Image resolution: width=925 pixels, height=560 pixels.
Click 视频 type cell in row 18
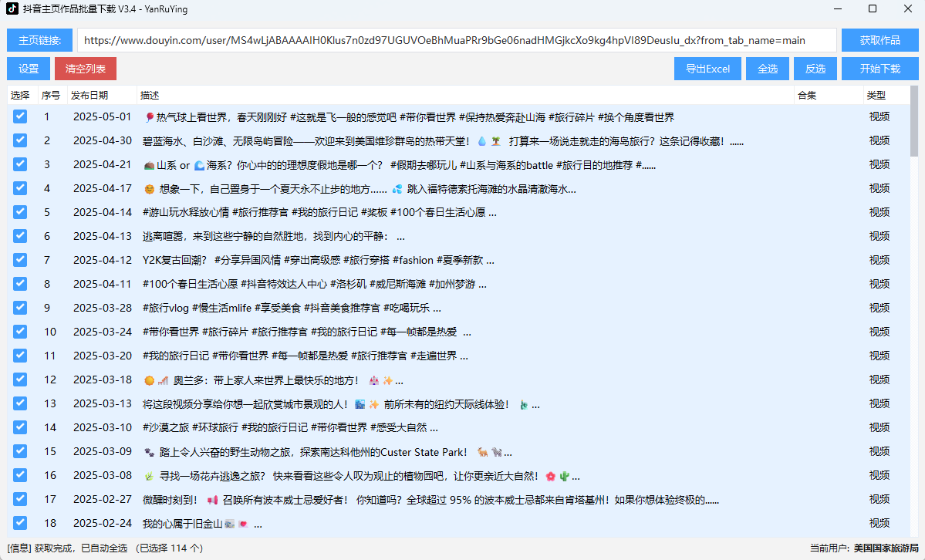click(x=879, y=523)
